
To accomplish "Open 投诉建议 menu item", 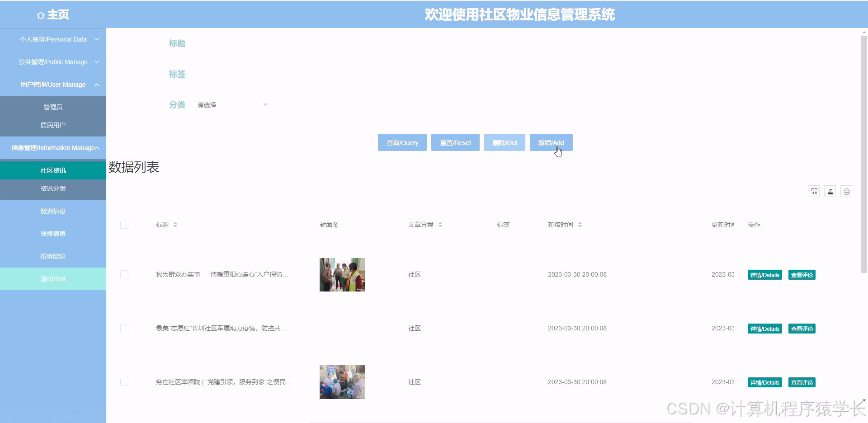I will (x=53, y=256).
